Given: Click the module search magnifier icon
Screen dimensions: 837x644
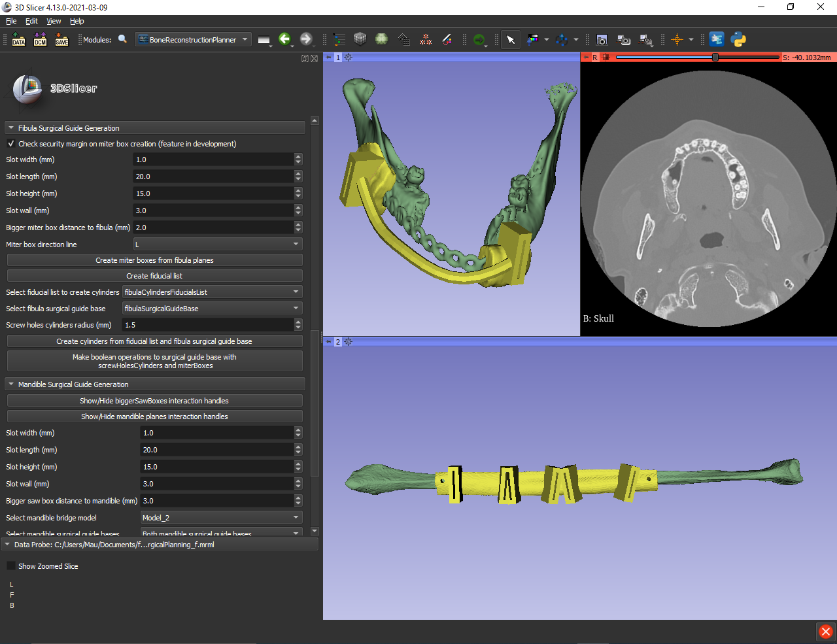Looking at the screenshot, I should click(x=123, y=39).
